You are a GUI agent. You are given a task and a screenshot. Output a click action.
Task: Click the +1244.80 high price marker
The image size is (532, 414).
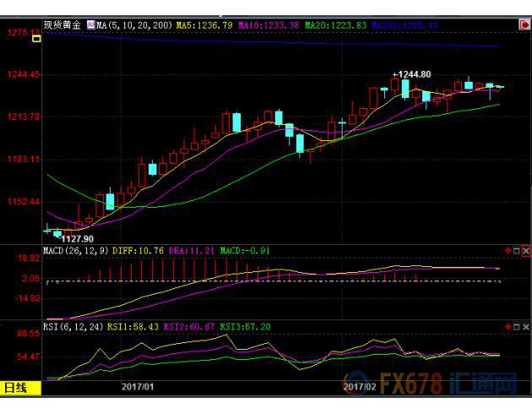click(411, 74)
